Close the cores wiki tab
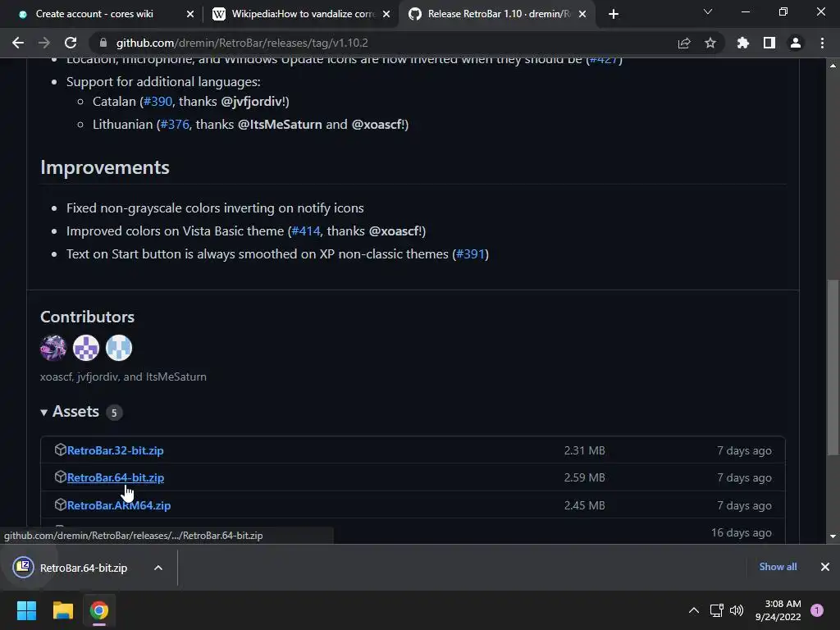840x630 pixels. (190, 14)
